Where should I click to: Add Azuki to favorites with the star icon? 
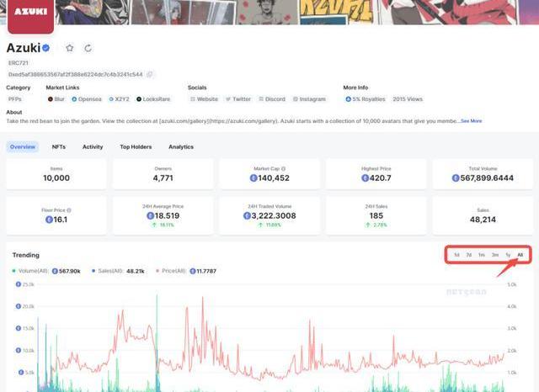pos(70,48)
